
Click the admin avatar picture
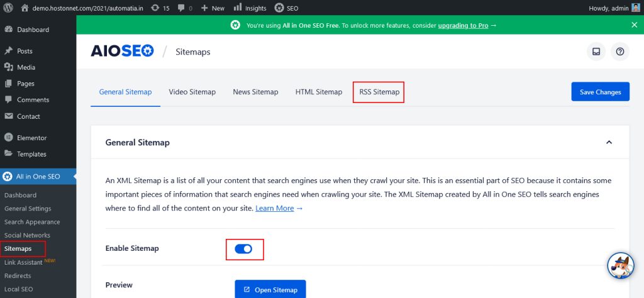click(x=636, y=8)
